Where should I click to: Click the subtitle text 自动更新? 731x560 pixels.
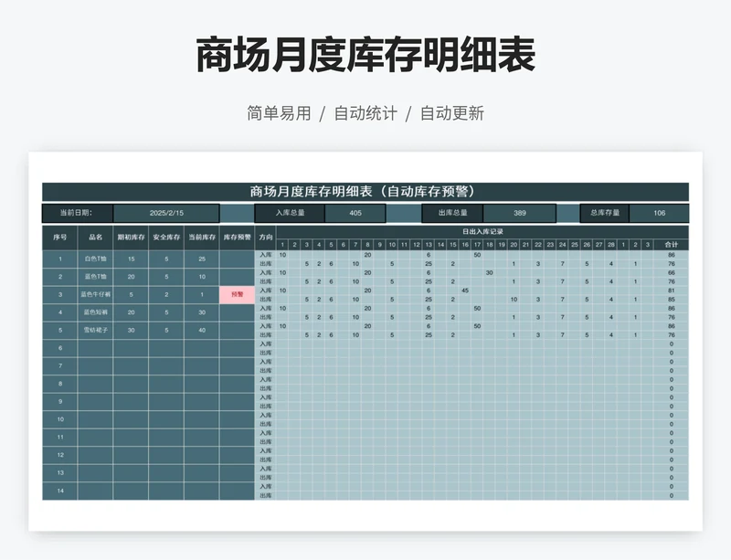pos(452,113)
